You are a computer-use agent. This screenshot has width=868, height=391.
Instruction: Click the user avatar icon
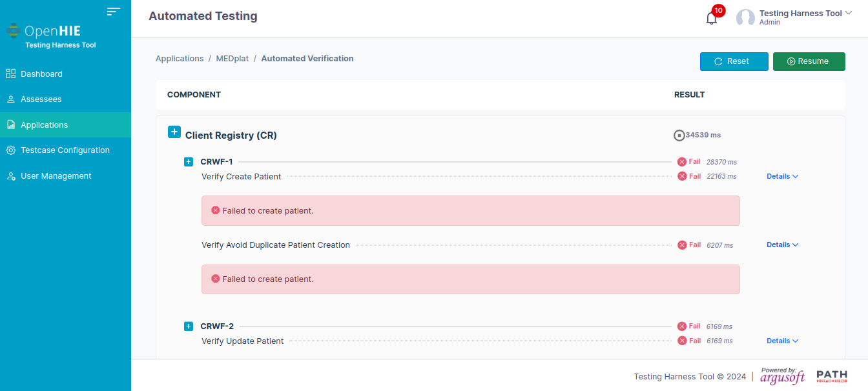tap(746, 18)
